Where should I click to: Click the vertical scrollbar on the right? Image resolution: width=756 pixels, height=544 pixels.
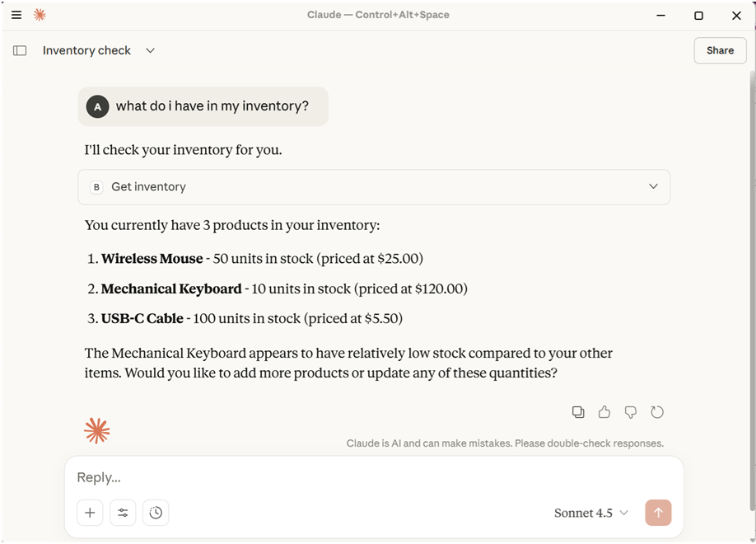750,247
